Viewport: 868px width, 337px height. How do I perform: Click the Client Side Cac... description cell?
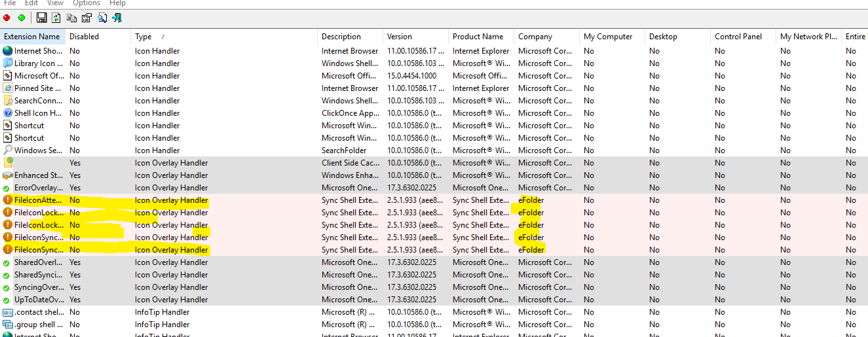(349, 163)
